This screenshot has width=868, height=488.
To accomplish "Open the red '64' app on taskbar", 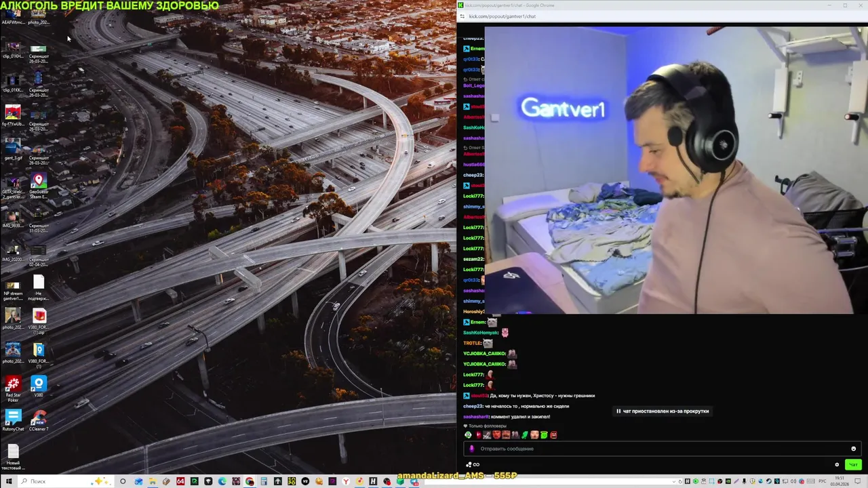I will (x=180, y=481).
